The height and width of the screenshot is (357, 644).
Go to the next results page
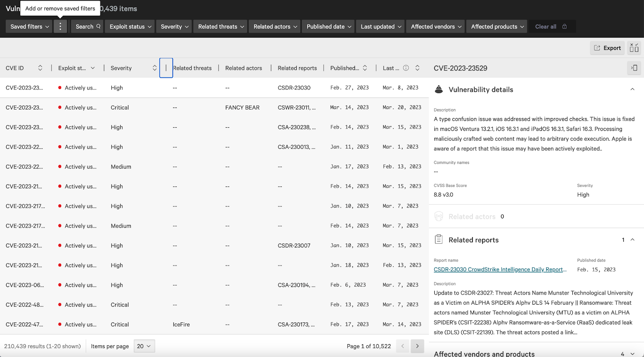[417, 346]
